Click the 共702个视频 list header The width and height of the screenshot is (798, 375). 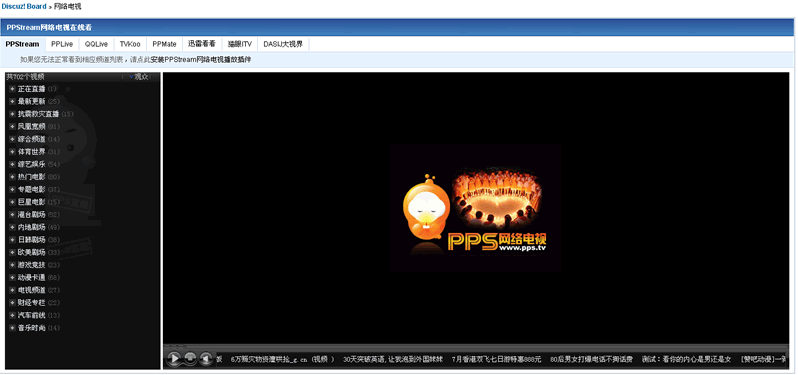[25, 77]
